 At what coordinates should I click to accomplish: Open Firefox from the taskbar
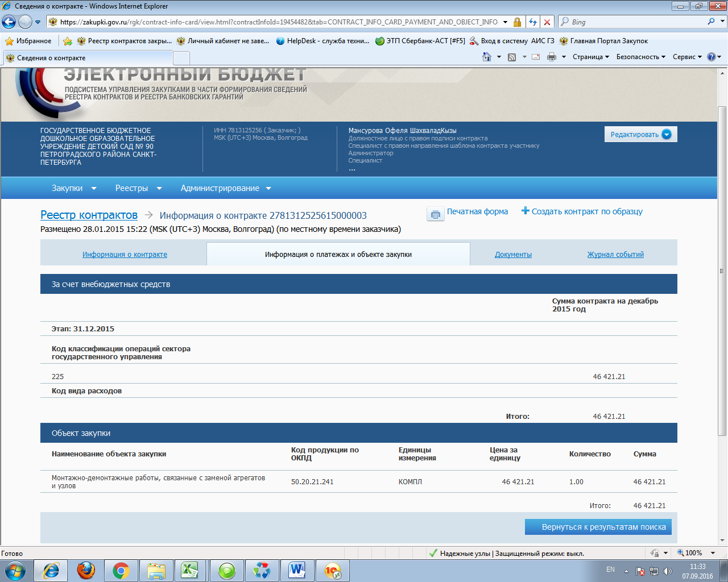pyautogui.click(x=86, y=571)
